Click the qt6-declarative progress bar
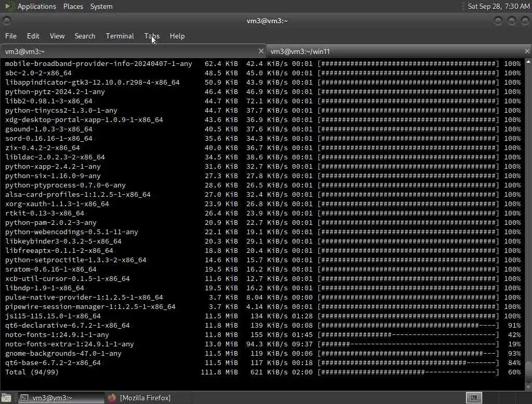The width and height of the screenshot is (532, 404). [408, 325]
